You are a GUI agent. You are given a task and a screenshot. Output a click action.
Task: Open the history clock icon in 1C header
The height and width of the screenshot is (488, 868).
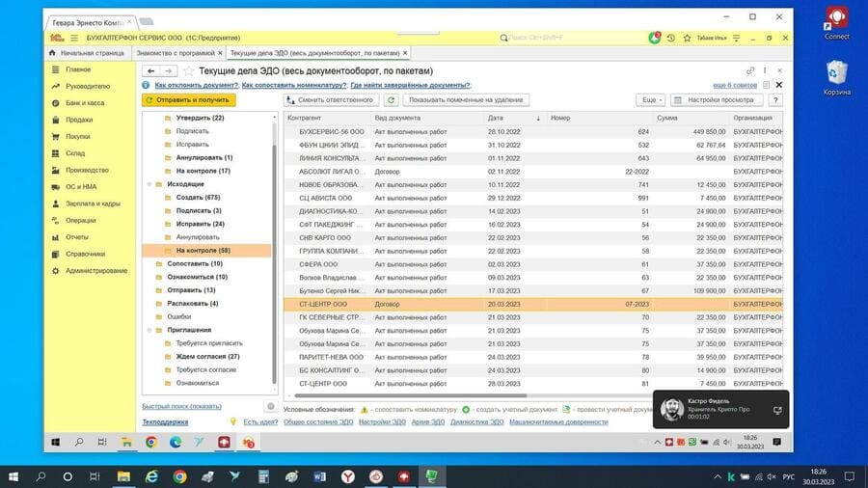pos(671,38)
